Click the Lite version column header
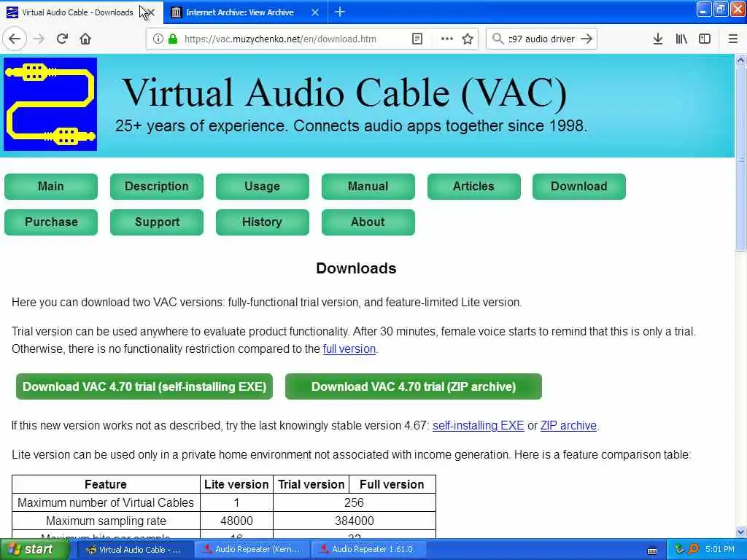This screenshot has width=747, height=560. pos(236,484)
